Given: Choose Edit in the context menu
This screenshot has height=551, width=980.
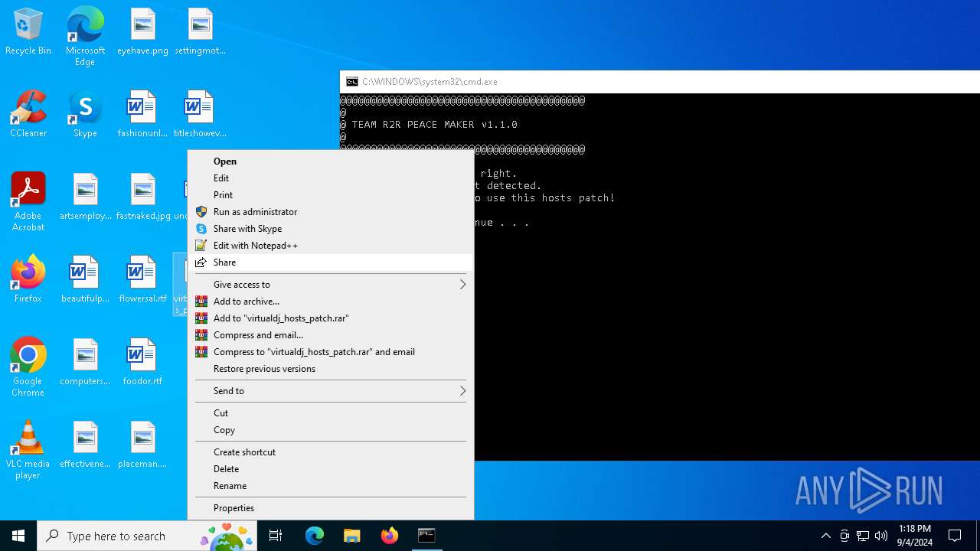Looking at the screenshot, I should tap(331, 178).
